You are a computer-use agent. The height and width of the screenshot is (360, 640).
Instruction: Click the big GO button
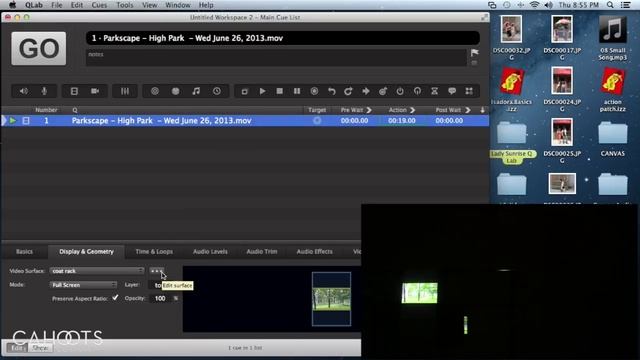tap(39, 49)
